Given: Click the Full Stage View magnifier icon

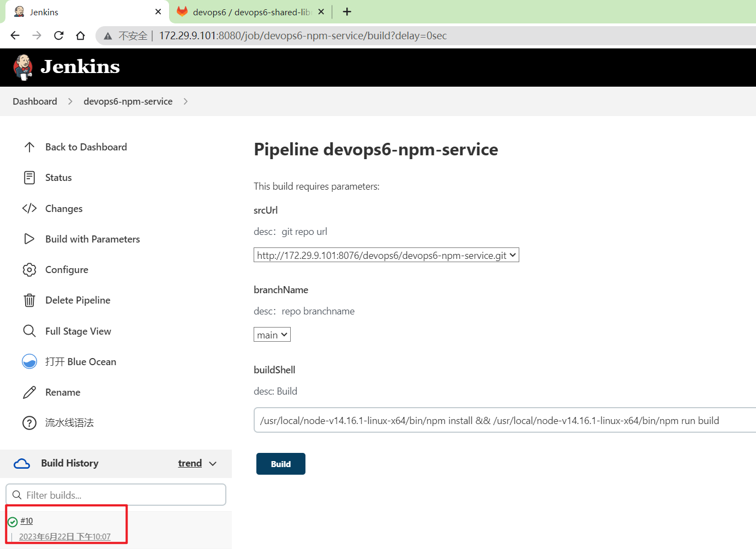Looking at the screenshot, I should (x=29, y=331).
